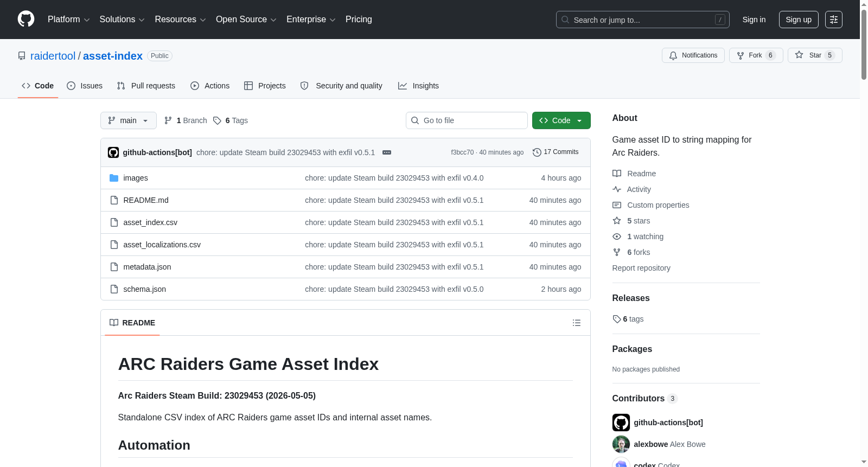Image resolution: width=868 pixels, height=467 pixels.
Task: Open the asset_index.csv file
Action: click(150, 222)
